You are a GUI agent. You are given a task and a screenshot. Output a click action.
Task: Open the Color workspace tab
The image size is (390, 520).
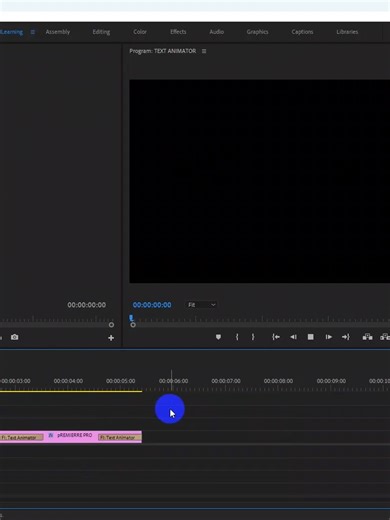coord(140,32)
